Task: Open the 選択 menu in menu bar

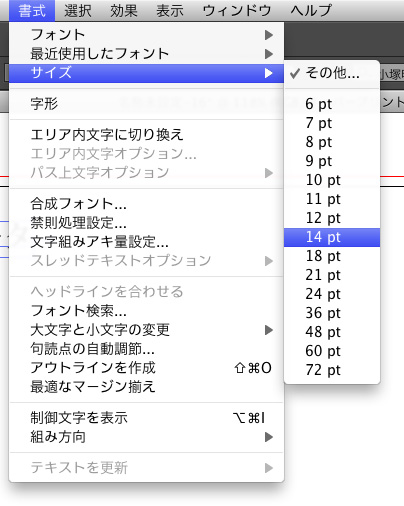Action: click(x=78, y=11)
